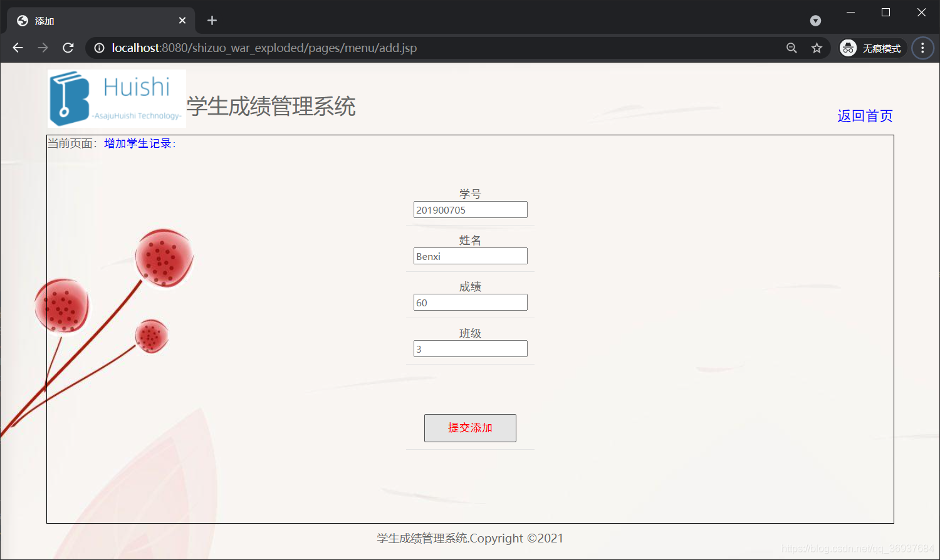
Task: Open the tab search dropdown arrow
Action: click(815, 21)
